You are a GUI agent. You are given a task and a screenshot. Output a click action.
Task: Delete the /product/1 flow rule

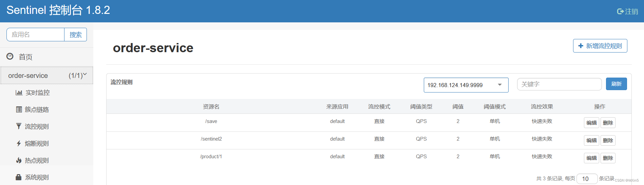pos(608,158)
